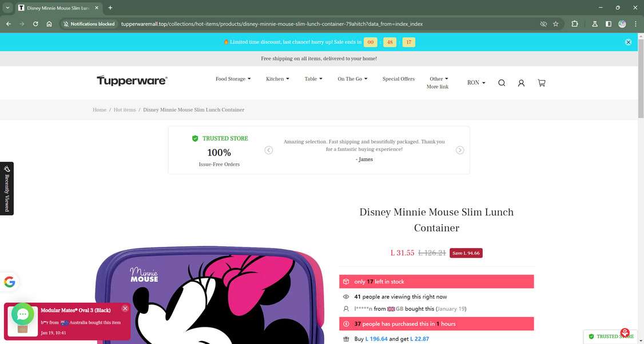Click the countdown minutes box 48
The height and width of the screenshot is (344, 644).
[389, 42]
